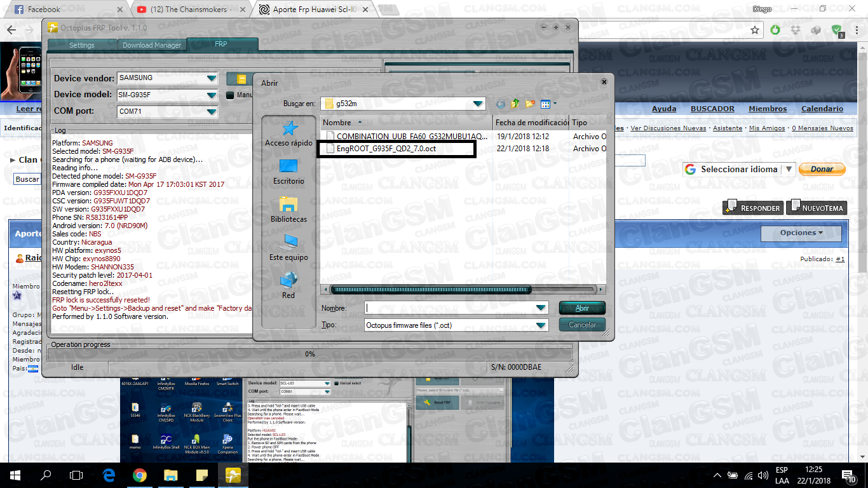
Task: Open the Opciones dropdown on post
Action: coord(801,233)
